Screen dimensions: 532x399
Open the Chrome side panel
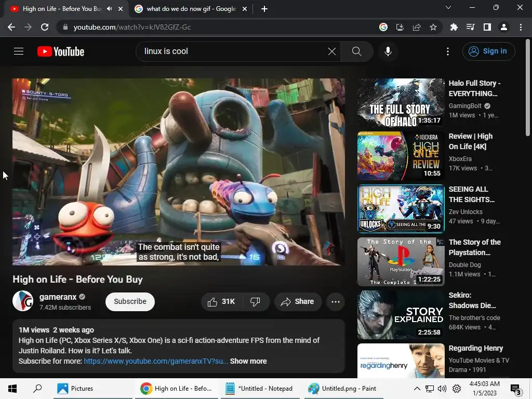[487, 27]
